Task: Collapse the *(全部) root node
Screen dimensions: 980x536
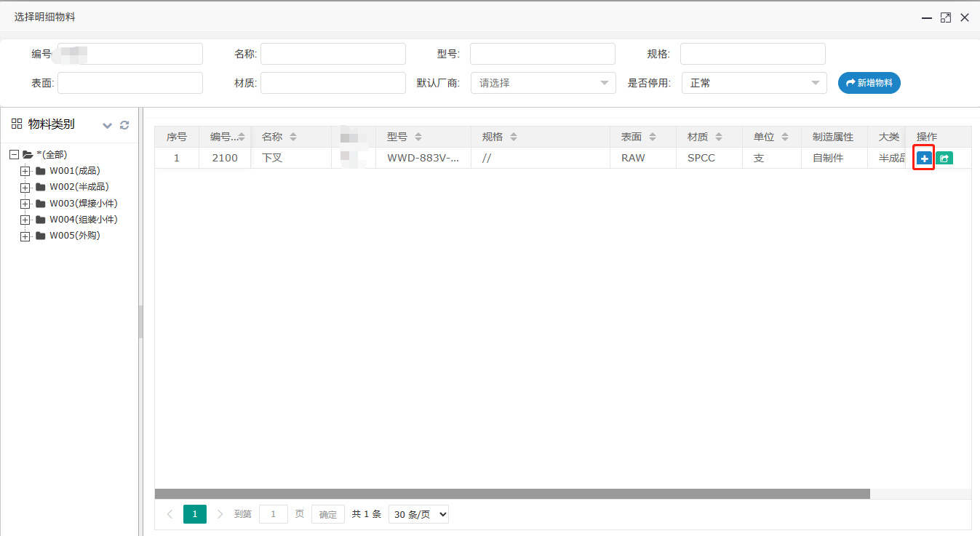Action: (x=14, y=154)
